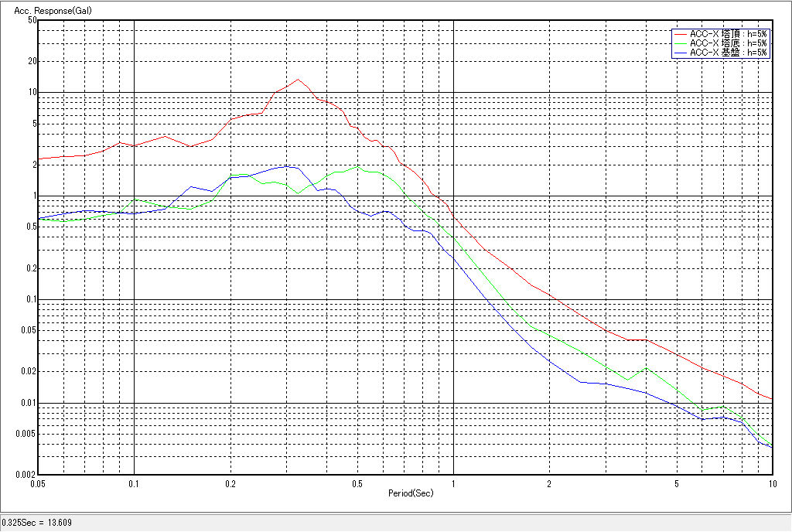Screen dimensions: 792x532
Task: Click the blue line sample in the legend
Action: click(680, 53)
